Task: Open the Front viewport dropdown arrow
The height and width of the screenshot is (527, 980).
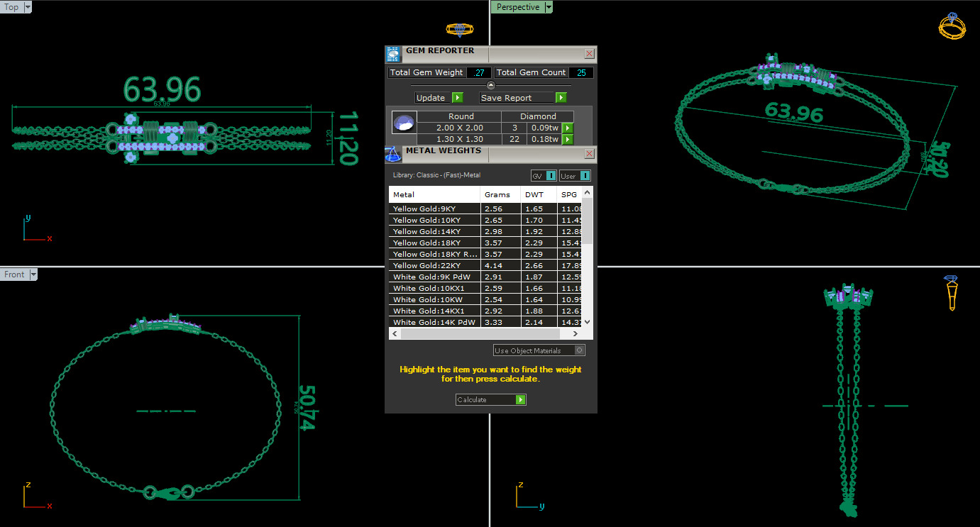Action: [x=33, y=274]
